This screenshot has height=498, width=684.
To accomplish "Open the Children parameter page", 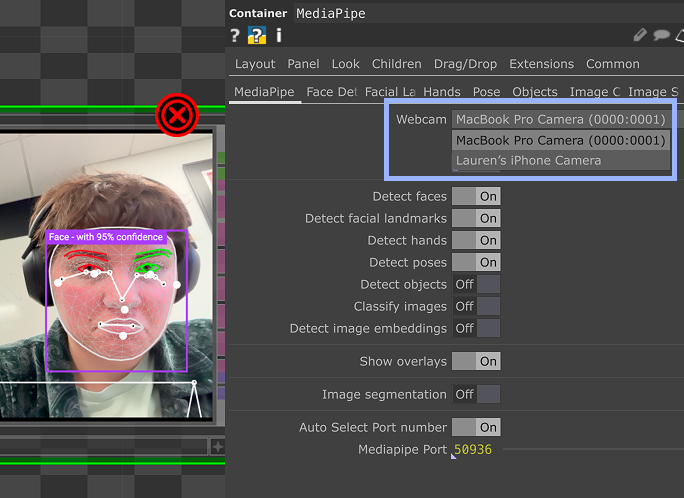I will tap(397, 64).
